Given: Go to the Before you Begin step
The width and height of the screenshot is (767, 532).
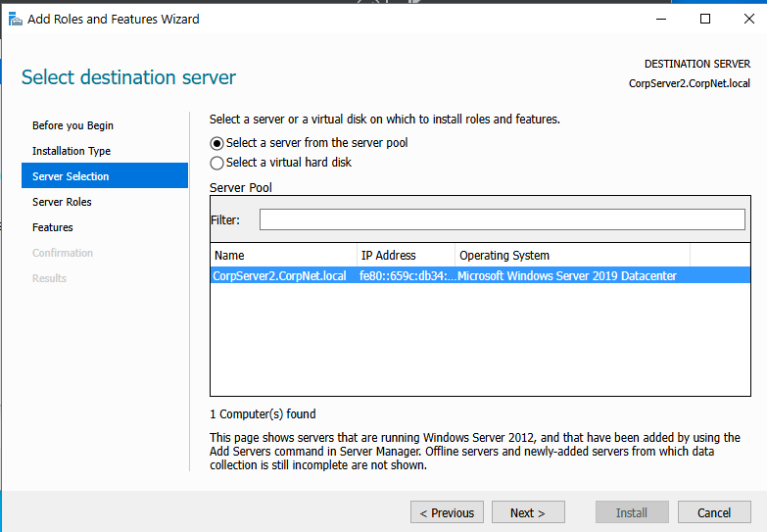Looking at the screenshot, I should point(72,125).
